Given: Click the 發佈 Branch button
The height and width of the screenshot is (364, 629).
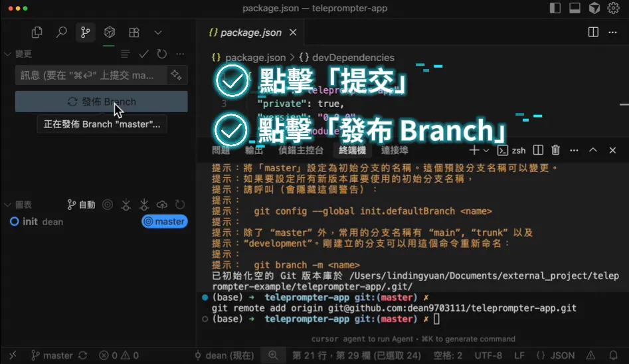Looking at the screenshot, I should pyautogui.click(x=102, y=102).
